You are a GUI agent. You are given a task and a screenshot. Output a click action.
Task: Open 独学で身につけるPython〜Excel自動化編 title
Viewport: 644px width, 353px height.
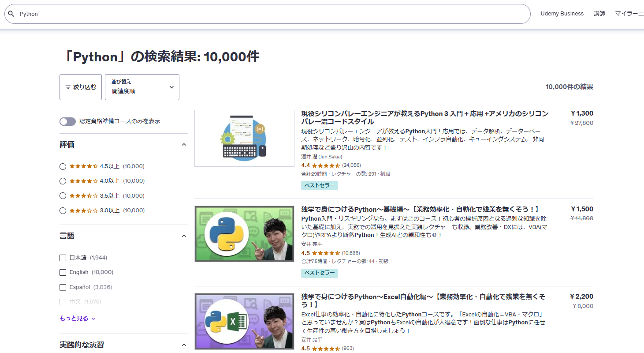(x=423, y=300)
